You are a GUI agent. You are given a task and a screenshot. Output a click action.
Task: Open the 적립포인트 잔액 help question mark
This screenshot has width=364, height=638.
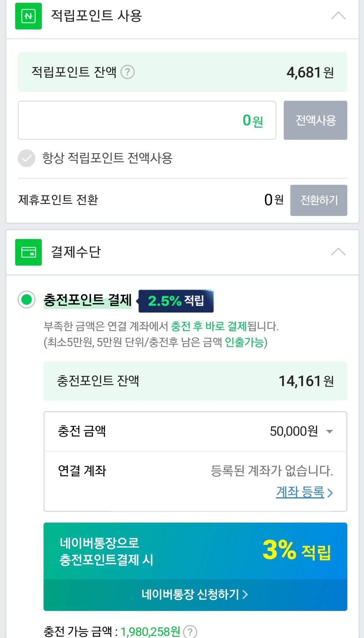point(128,72)
